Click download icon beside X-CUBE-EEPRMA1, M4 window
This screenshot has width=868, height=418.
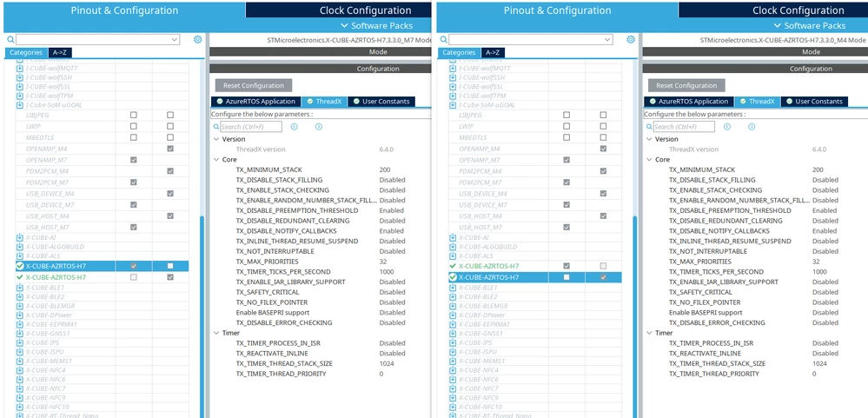point(453,324)
